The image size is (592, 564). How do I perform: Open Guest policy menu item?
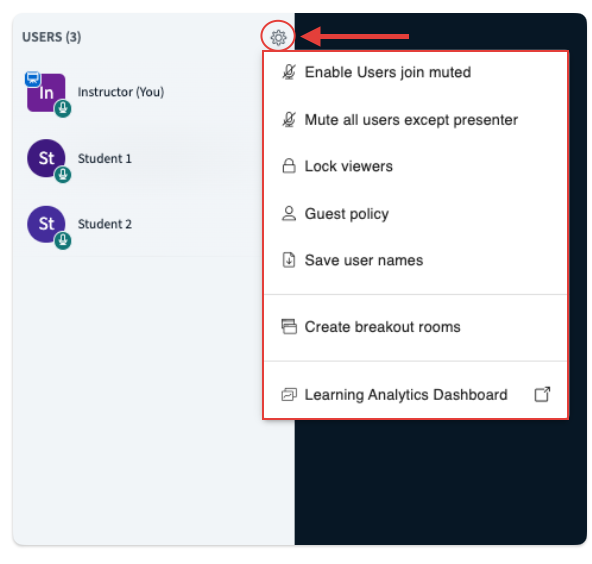tap(416, 214)
